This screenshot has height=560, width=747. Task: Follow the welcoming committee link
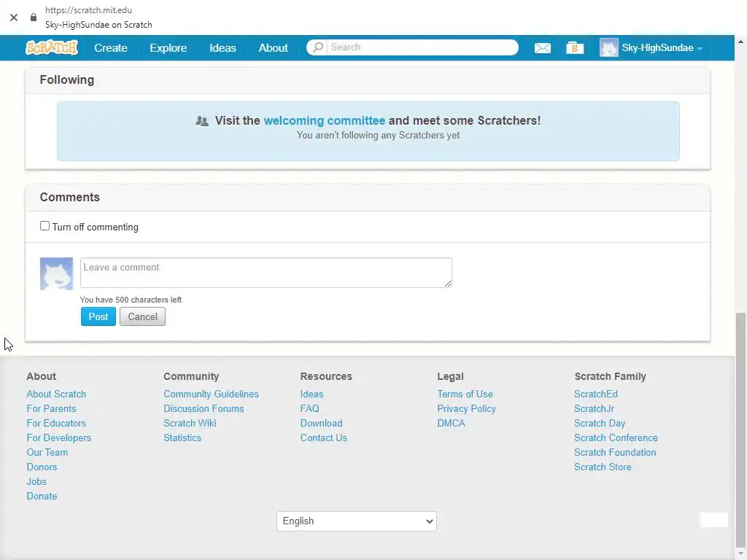point(324,120)
